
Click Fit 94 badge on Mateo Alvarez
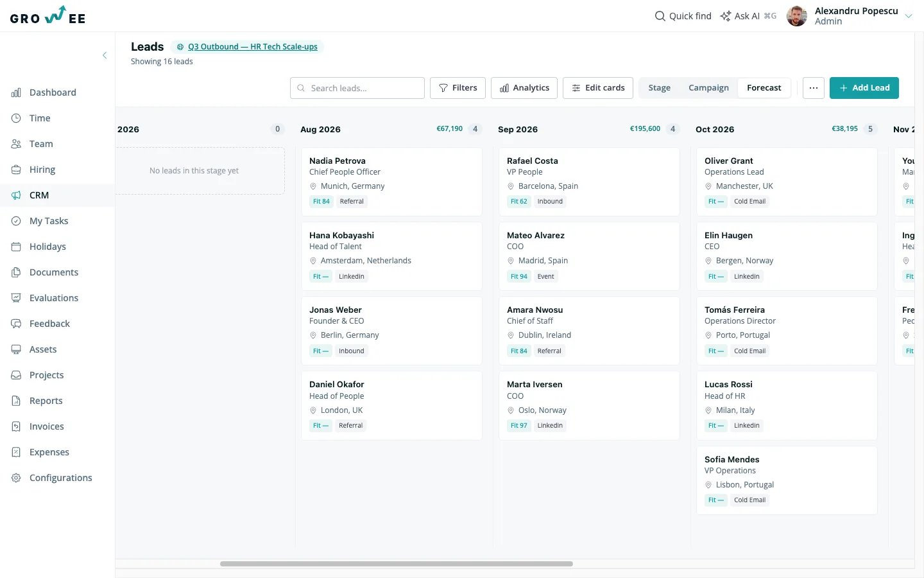[518, 277]
